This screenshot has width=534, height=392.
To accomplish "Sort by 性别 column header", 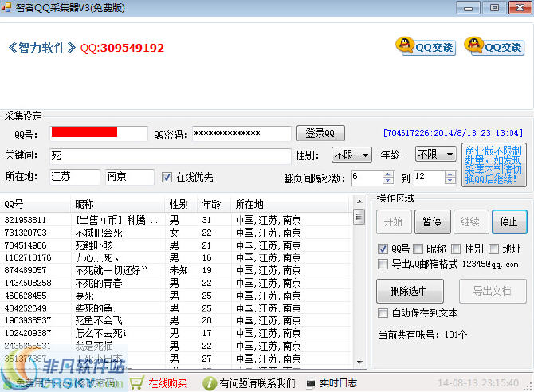I will 181,204.
